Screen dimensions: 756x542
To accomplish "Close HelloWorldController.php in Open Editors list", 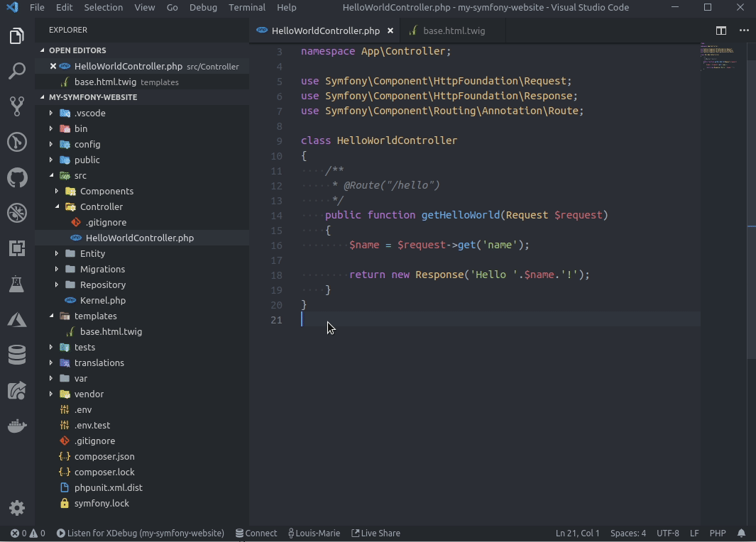I will coord(53,66).
